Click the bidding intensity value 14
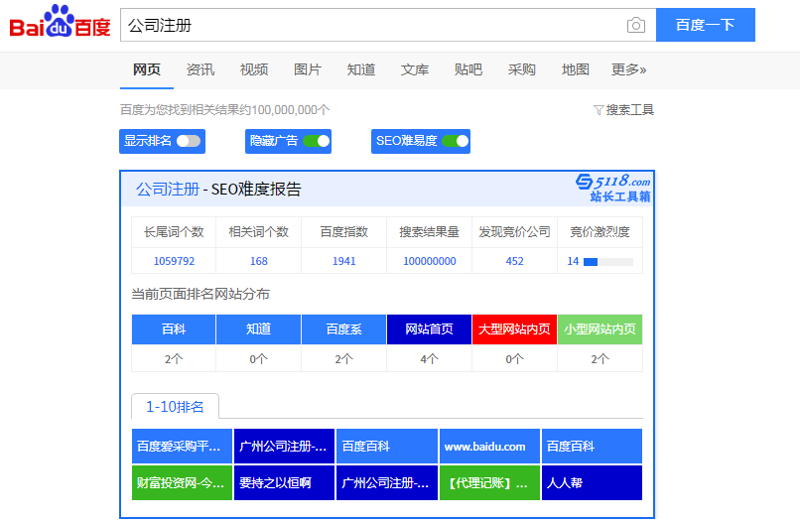Screen dimensions: 800x523 [x=573, y=261]
